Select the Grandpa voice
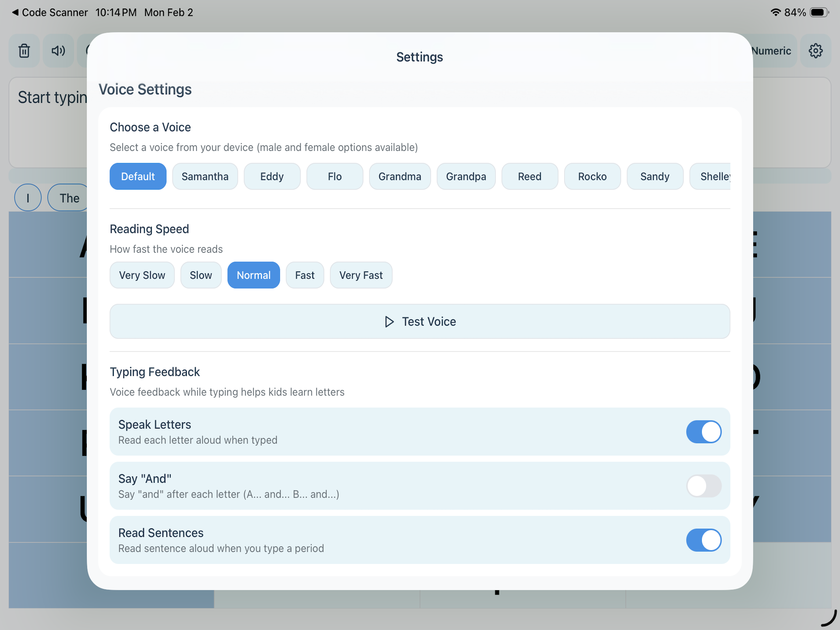 (x=466, y=177)
